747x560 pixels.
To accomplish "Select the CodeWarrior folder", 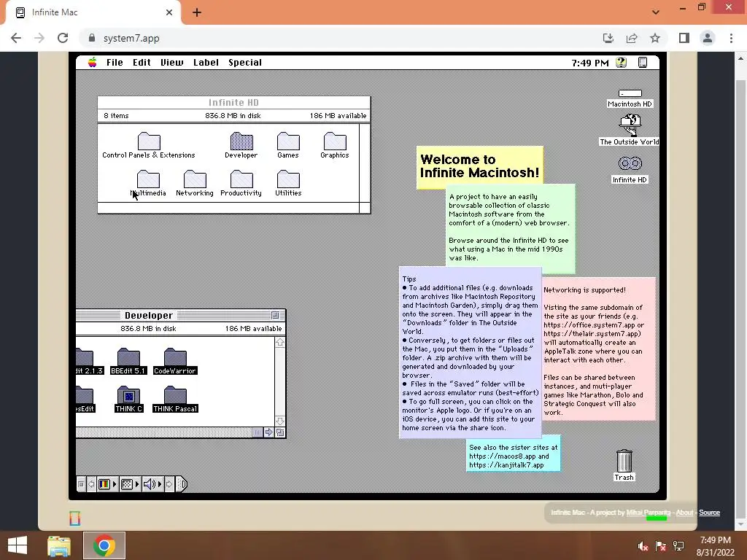I will point(175,357).
